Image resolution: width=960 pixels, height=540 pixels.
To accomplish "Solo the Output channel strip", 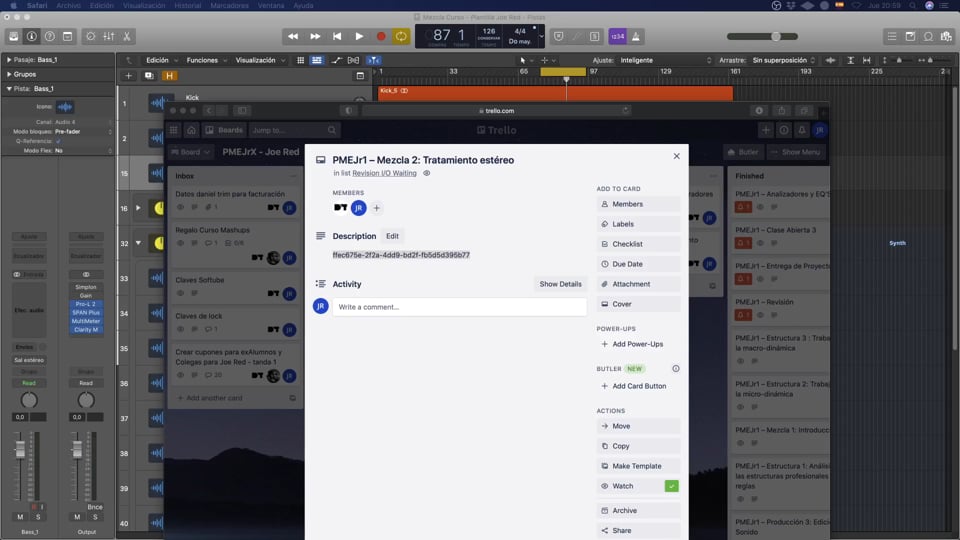I will pos(95,517).
